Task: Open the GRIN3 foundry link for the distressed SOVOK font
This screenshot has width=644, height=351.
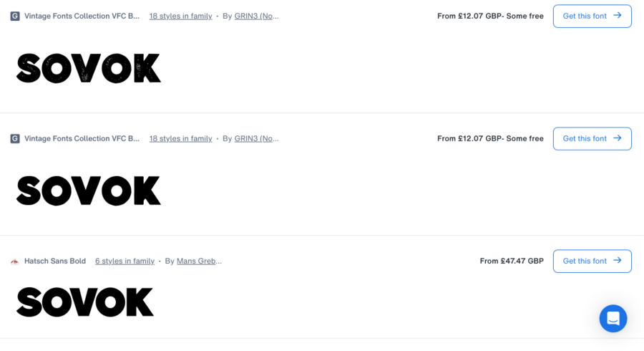Action: tap(256, 16)
